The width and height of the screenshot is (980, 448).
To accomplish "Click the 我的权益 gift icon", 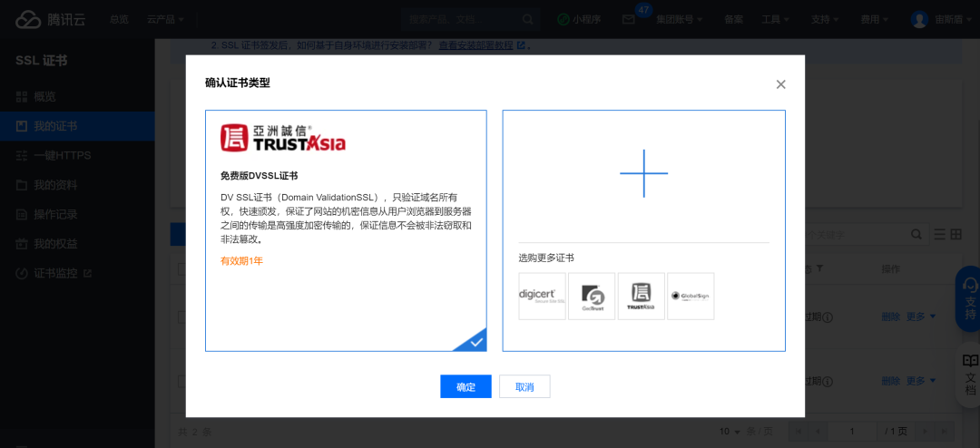I will point(22,244).
